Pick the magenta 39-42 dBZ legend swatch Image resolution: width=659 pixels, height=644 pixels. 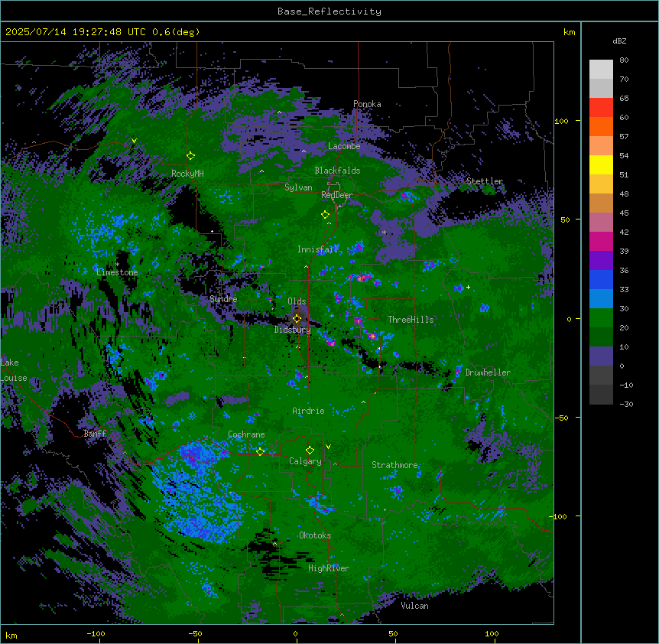tap(601, 241)
